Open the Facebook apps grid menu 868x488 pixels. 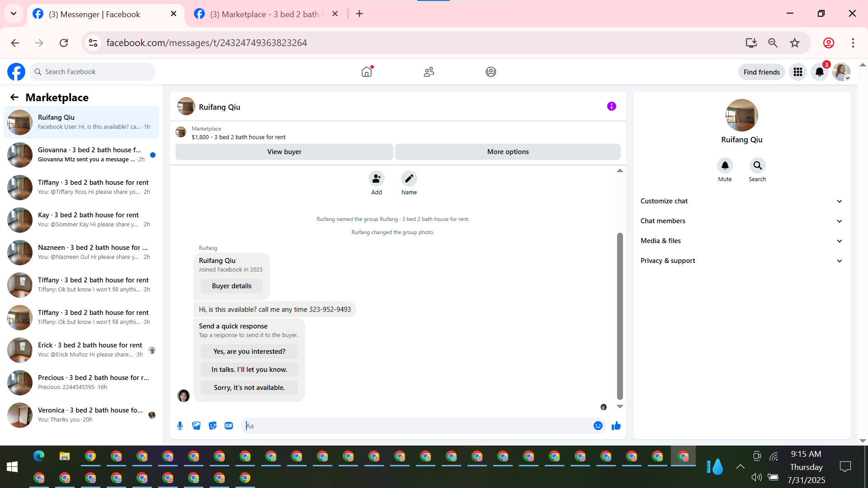pos(797,72)
